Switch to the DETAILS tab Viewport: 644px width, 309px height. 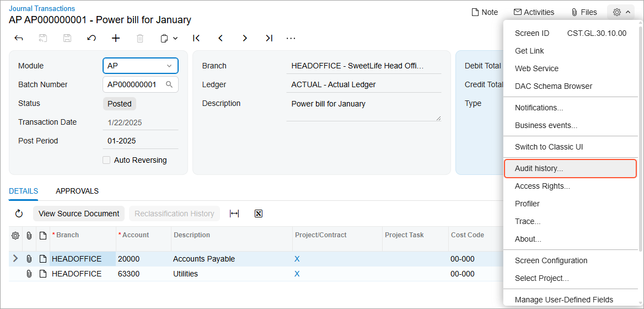point(23,191)
